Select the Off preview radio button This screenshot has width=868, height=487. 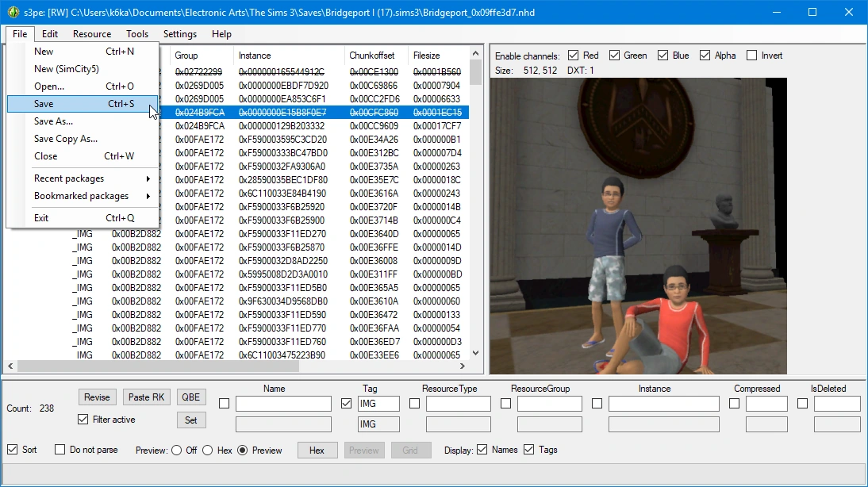(177, 450)
